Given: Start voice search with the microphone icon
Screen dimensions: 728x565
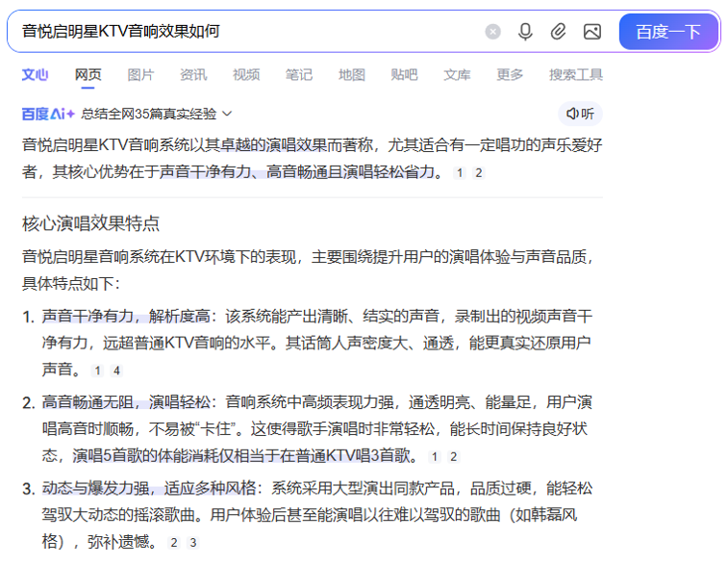Looking at the screenshot, I should click(525, 32).
